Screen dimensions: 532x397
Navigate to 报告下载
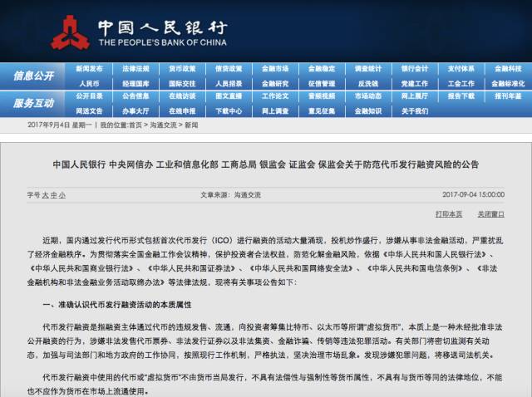coord(461,96)
